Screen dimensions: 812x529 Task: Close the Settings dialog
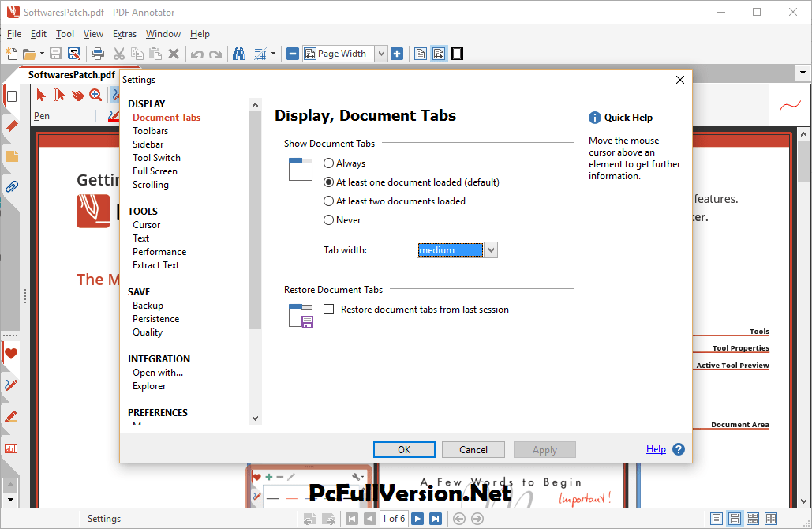point(680,80)
